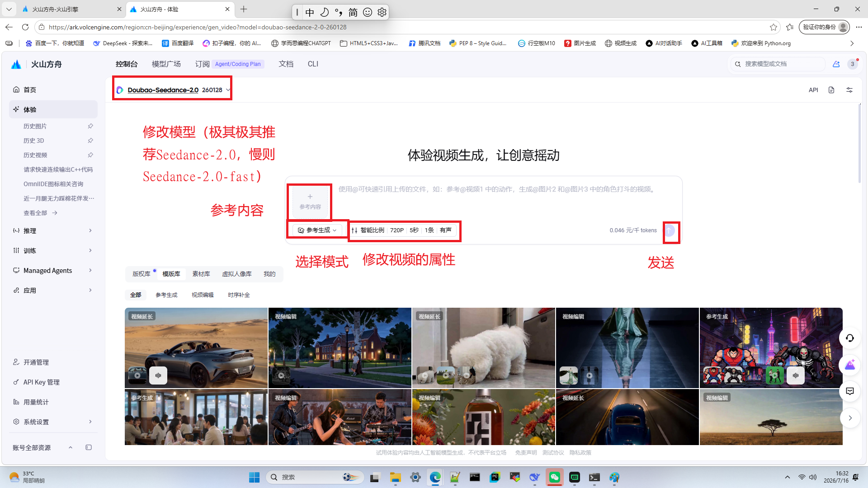Favorite this page with the star icon

point(774,27)
